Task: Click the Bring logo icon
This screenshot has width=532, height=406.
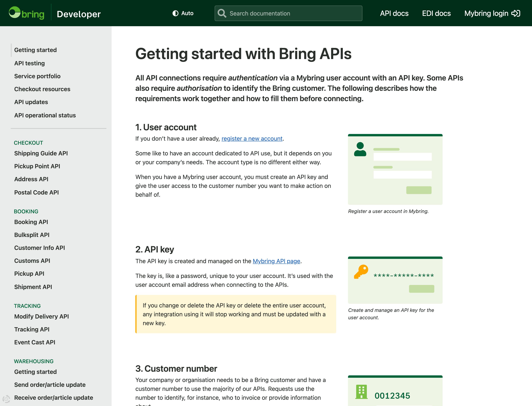Action: click(x=26, y=13)
